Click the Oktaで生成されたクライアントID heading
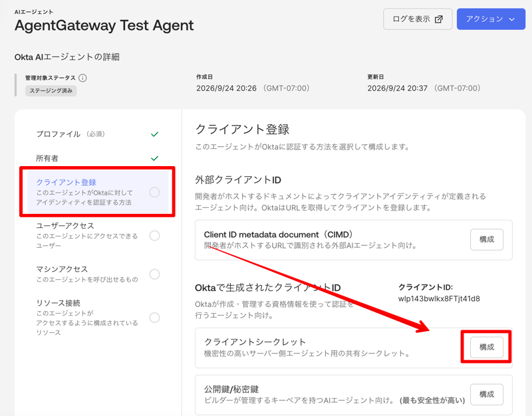 click(268, 288)
